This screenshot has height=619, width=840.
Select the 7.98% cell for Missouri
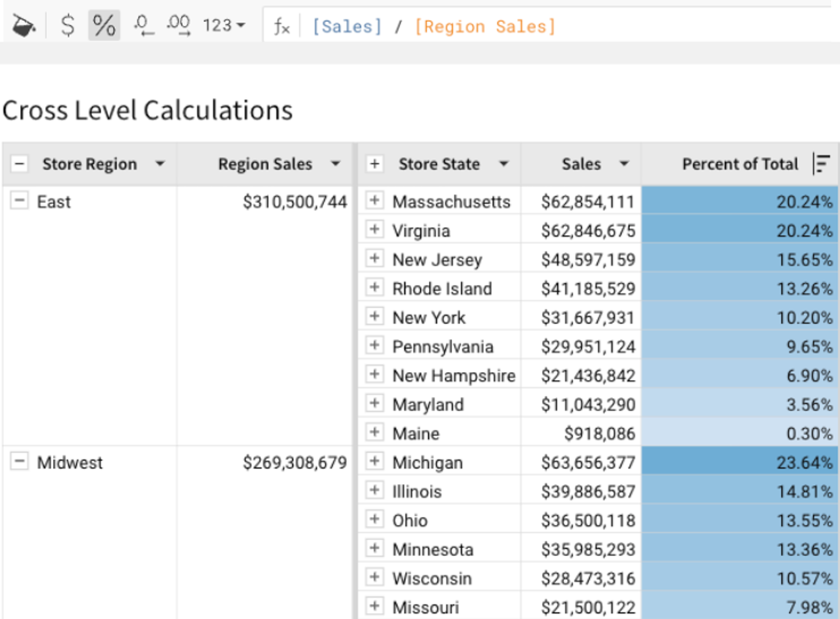[740, 605]
